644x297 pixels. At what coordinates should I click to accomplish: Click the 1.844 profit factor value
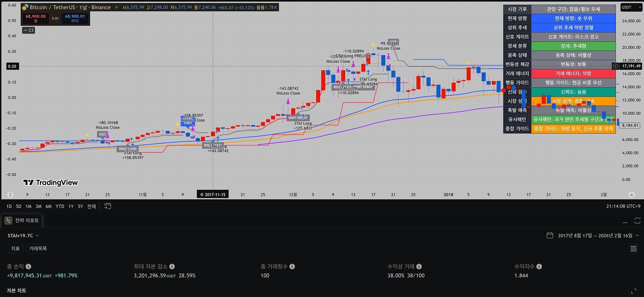(521, 276)
